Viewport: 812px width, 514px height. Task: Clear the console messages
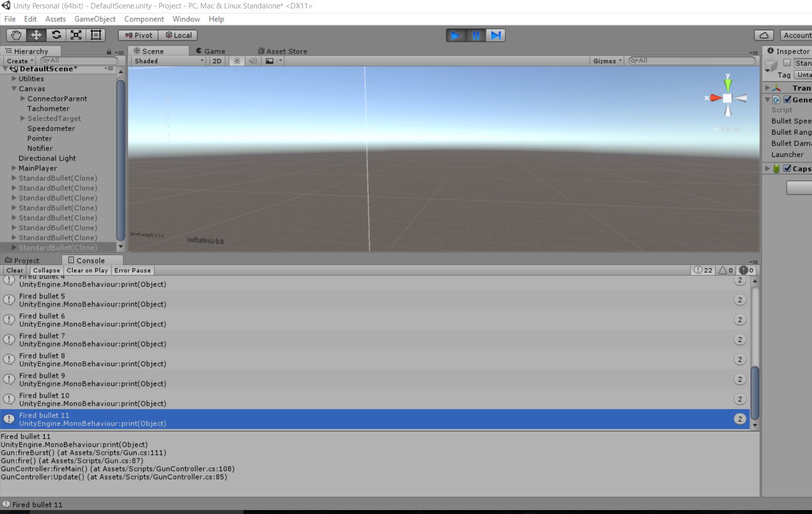pos(14,270)
